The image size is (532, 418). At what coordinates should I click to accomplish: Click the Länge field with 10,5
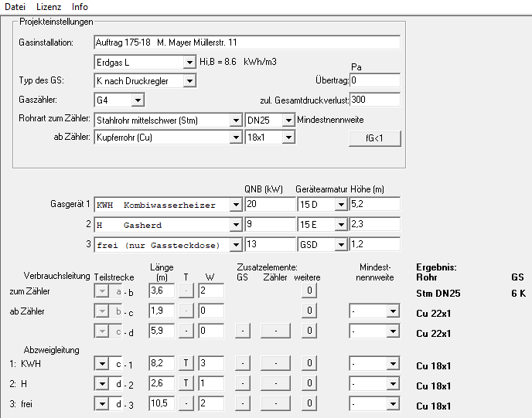point(162,403)
